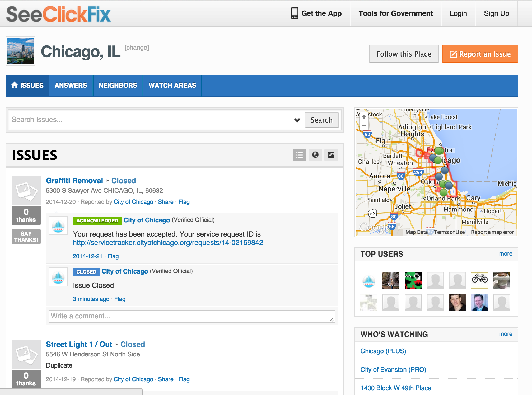The width and height of the screenshot is (532, 395).
Task: Click City of Chicago avatar in Closed comment
Action: click(58, 277)
